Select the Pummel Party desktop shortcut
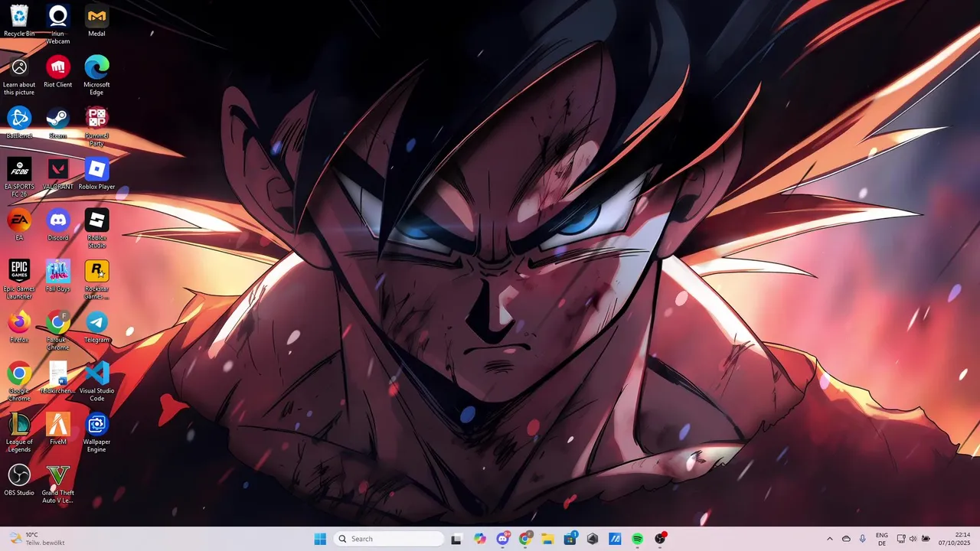 pyautogui.click(x=96, y=126)
